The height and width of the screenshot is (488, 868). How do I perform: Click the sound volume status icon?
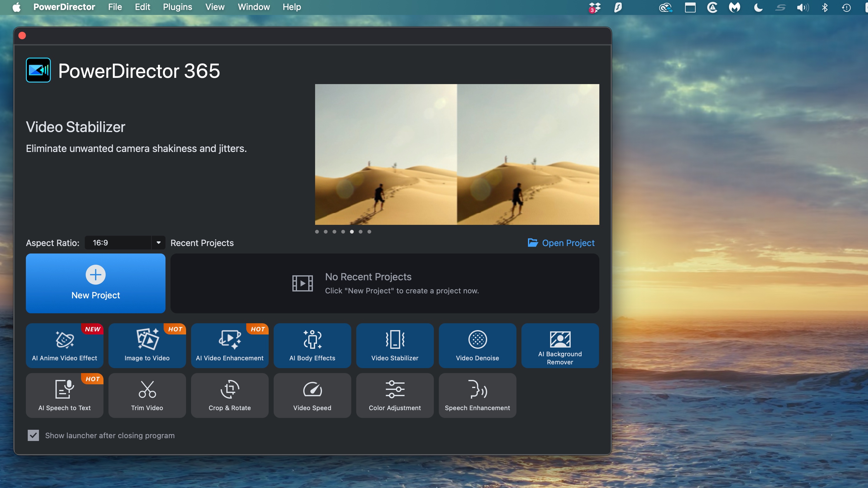point(803,7)
